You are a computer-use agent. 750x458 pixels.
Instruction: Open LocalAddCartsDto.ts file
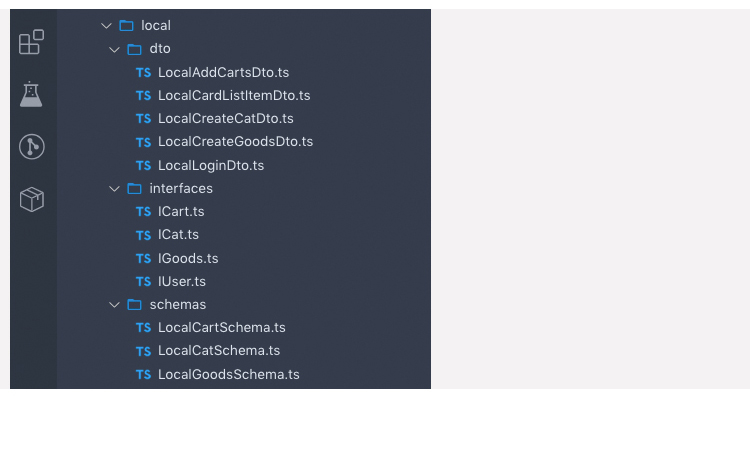pos(223,72)
